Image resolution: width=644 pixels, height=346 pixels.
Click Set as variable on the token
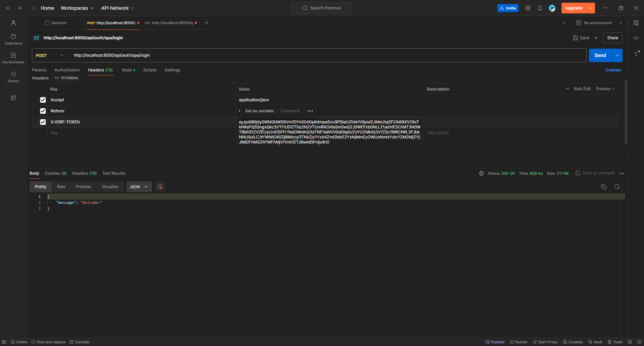259,111
